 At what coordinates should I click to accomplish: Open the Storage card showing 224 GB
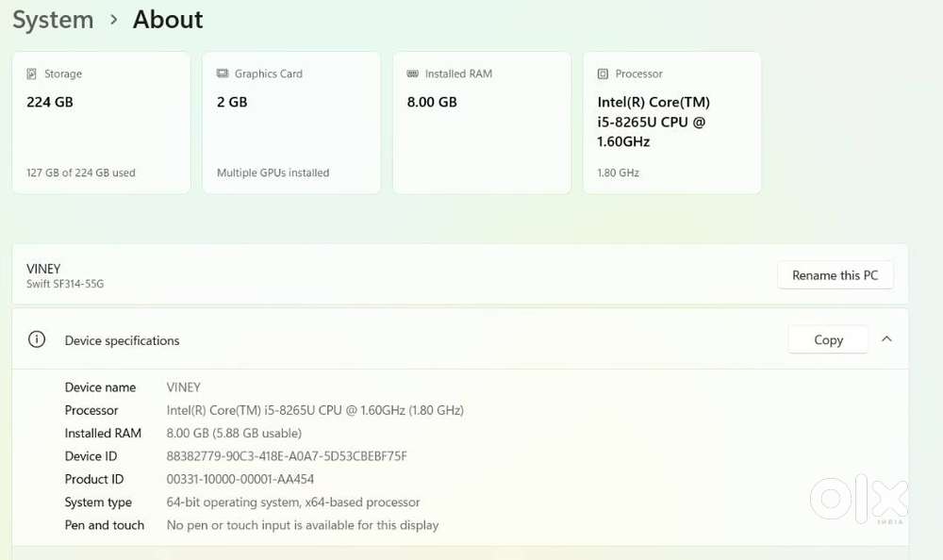point(101,123)
